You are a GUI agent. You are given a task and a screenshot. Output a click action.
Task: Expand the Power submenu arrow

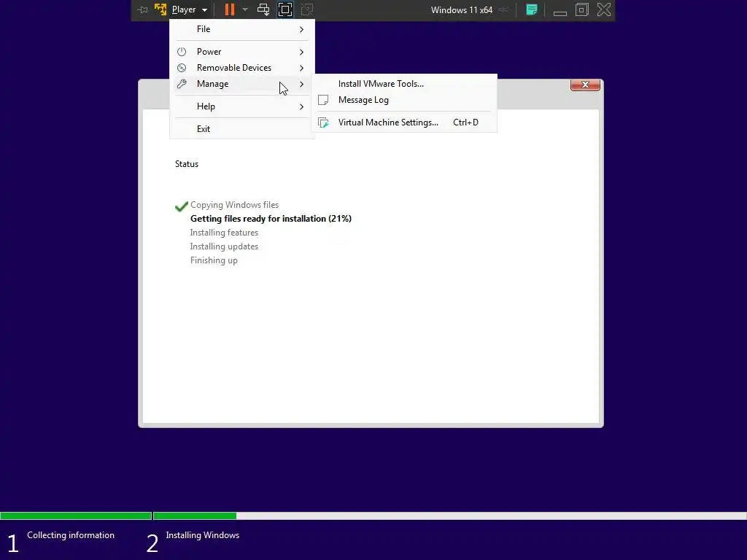(301, 52)
